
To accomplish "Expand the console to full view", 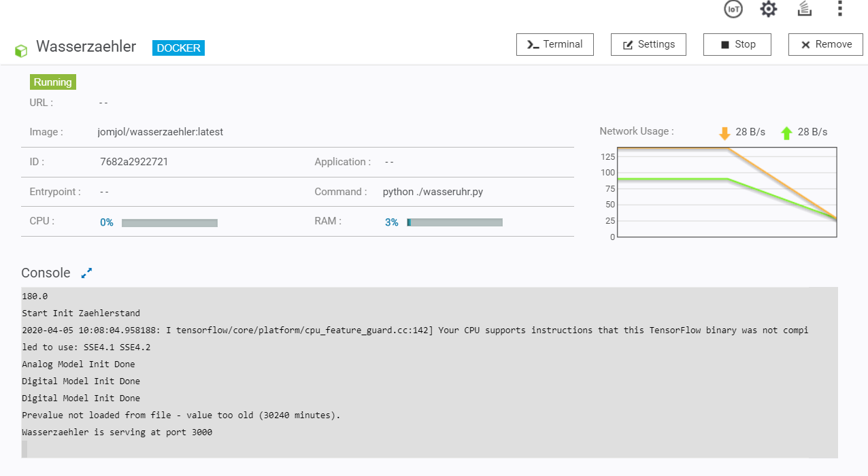I will click(86, 273).
